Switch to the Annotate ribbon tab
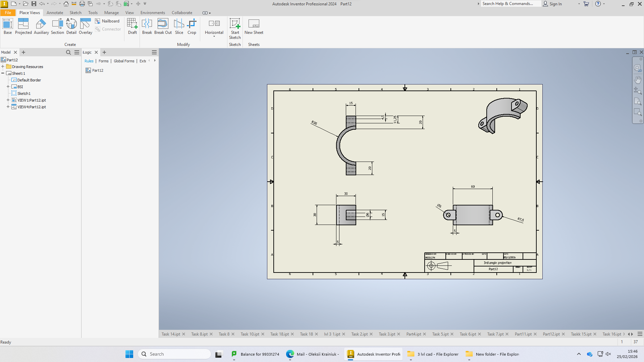 (x=55, y=13)
